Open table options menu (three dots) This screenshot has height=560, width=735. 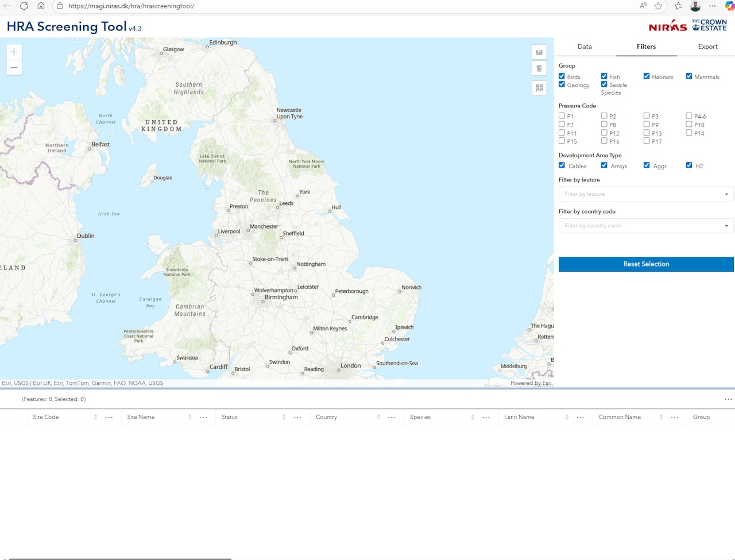[728, 399]
